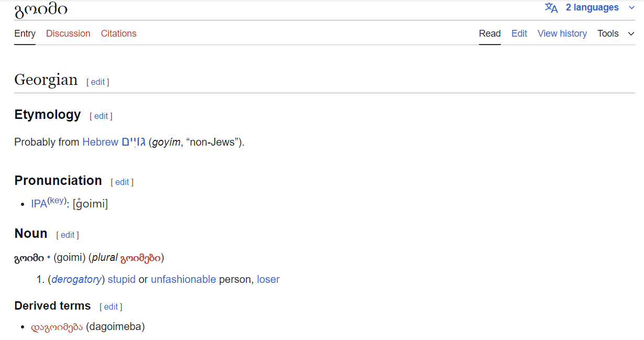
Task: Open the 2 languages dropdown
Action: (x=600, y=8)
